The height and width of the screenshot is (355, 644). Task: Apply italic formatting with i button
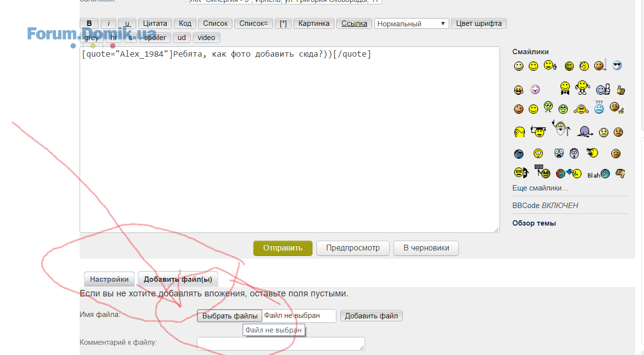tap(108, 23)
